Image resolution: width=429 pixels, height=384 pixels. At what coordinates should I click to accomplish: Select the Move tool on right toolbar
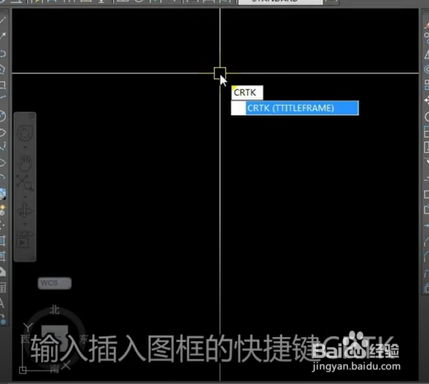(x=426, y=100)
